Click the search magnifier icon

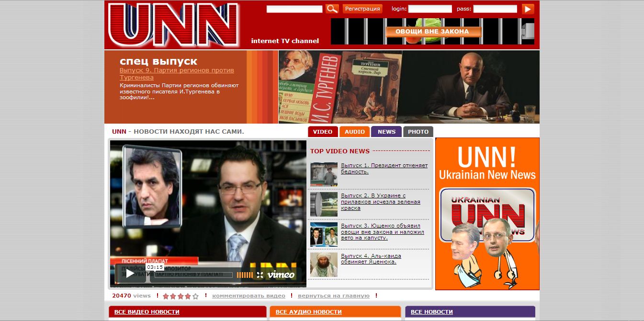pyautogui.click(x=332, y=9)
